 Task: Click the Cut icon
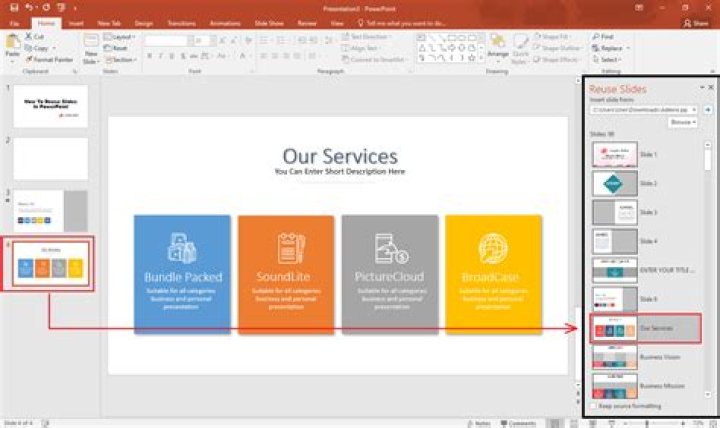pos(40,36)
